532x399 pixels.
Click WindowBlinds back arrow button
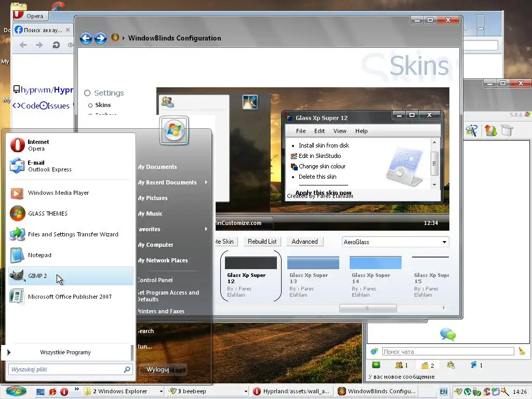[x=86, y=38]
